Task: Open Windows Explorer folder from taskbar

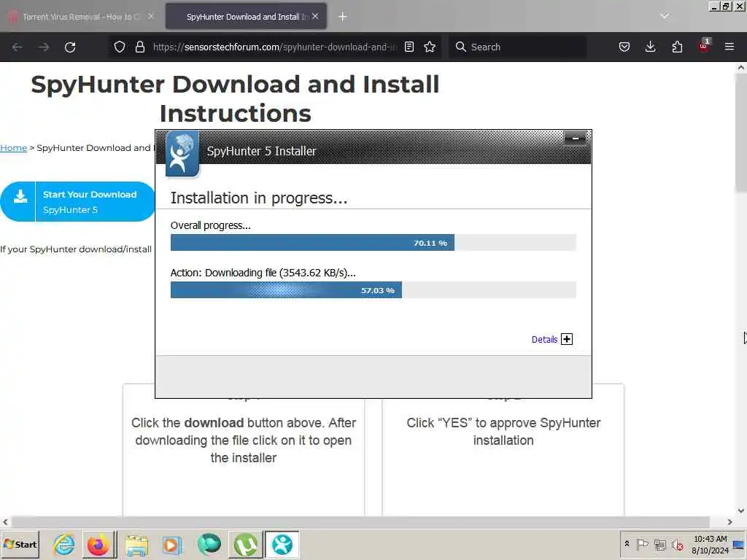Action: (136, 545)
